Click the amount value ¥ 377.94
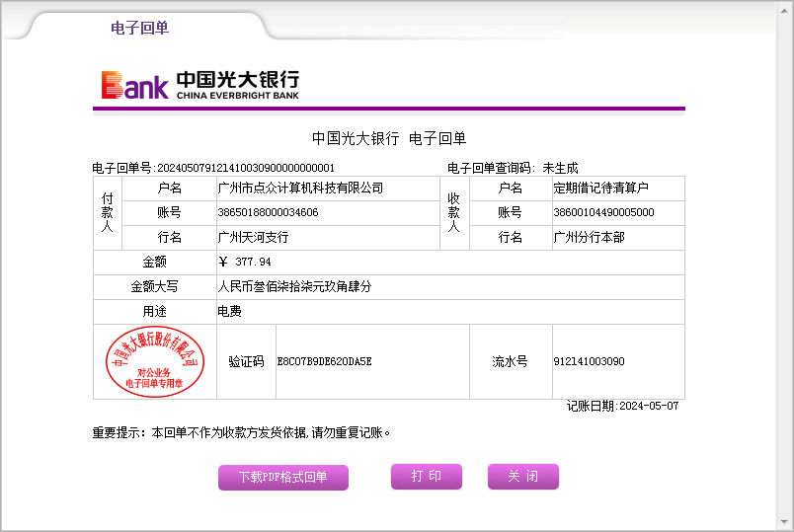794x532 pixels. pos(245,263)
